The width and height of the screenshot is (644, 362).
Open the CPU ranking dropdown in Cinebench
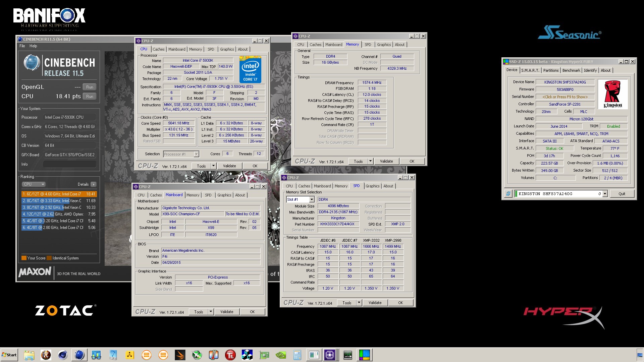(x=34, y=184)
